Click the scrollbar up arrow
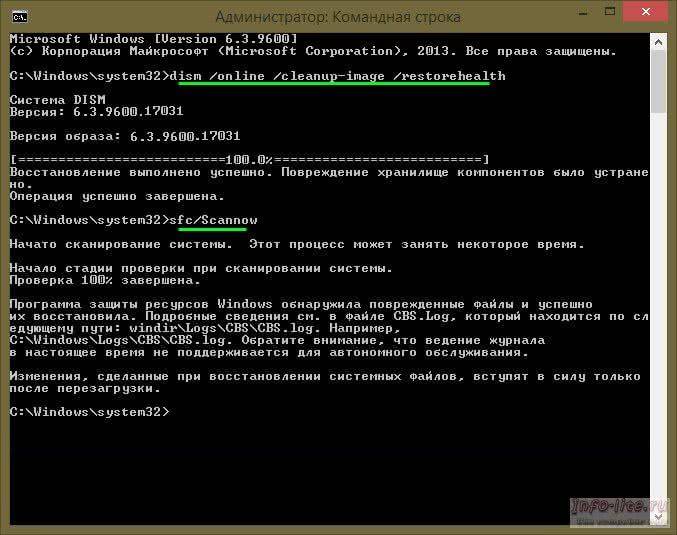Viewport: 677px width, 535px height. 658,42
